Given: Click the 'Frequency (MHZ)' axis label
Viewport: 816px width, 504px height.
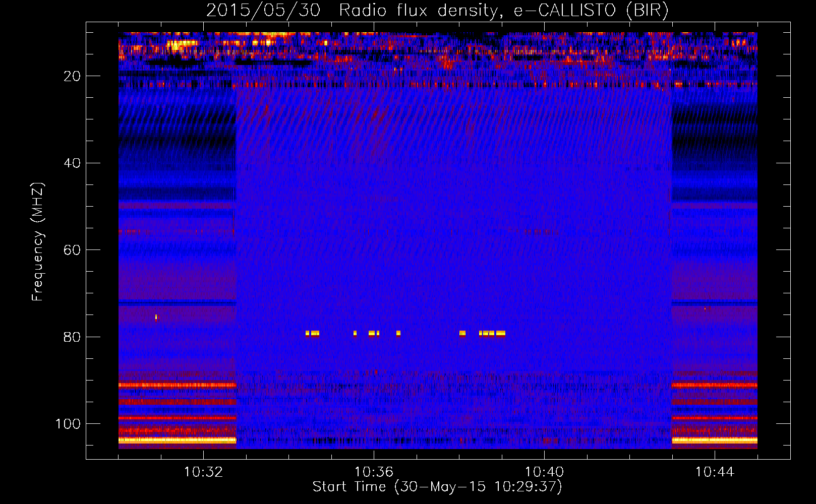Looking at the screenshot, I should coord(38,241).
